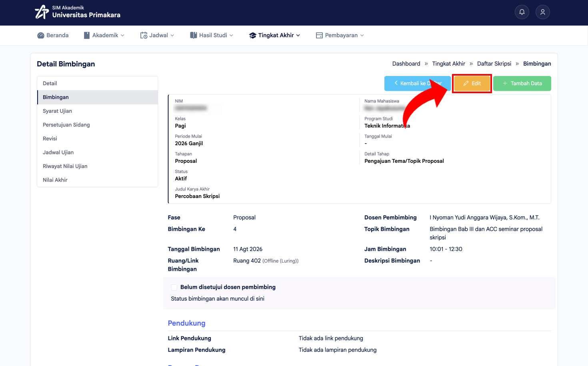Click the Beranda dashboard icon
This screenshot has width=588, height=366.
point(41,35)
